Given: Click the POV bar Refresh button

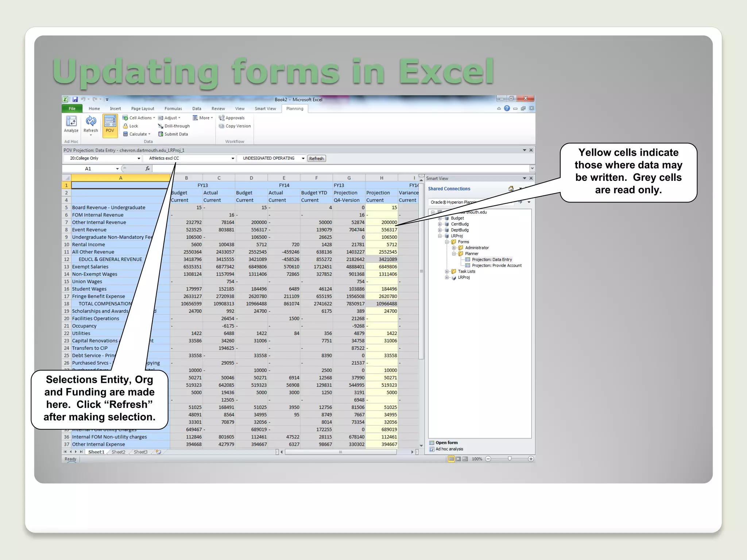Looking at the screenshot, I should [316, 158].
